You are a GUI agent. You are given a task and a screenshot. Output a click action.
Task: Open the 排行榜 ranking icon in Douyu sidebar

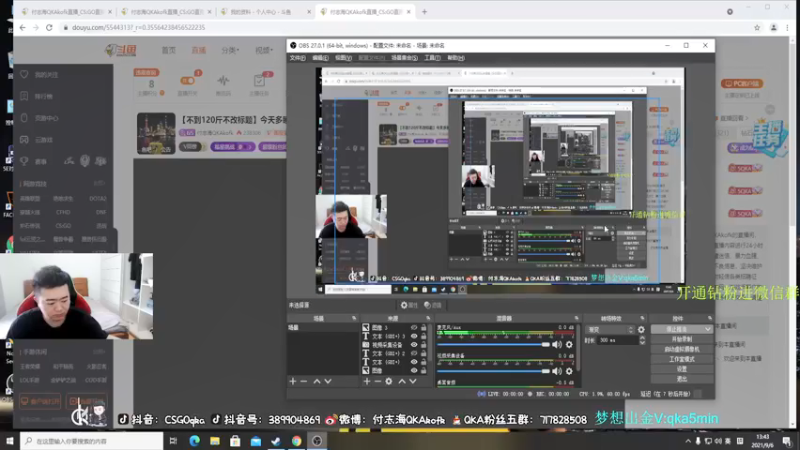point(24,96)
